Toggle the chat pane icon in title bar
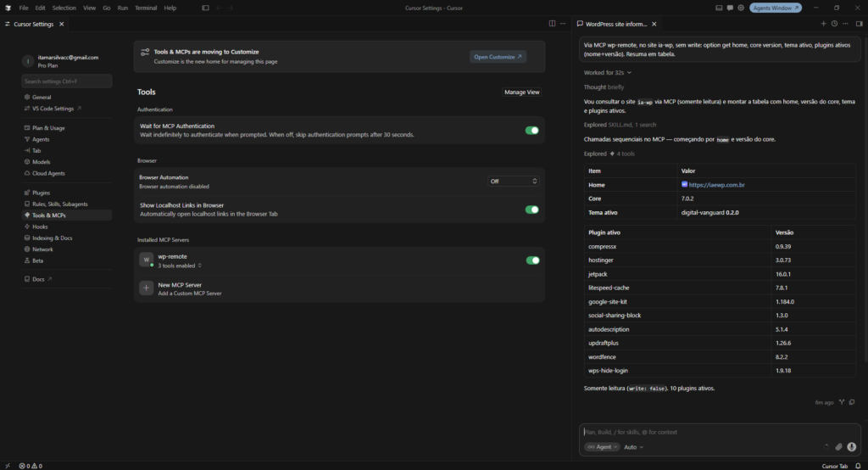Viewport: 868px width, 470px height. 730,8
